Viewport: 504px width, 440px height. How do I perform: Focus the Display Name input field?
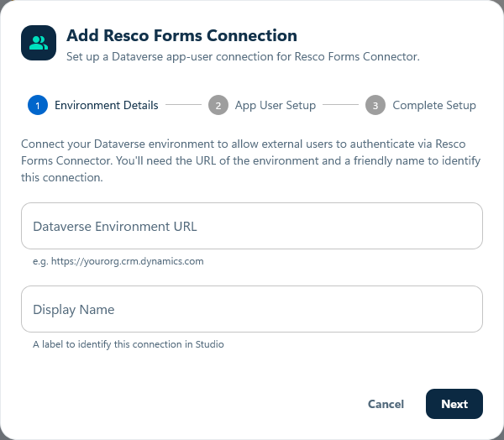252,309
